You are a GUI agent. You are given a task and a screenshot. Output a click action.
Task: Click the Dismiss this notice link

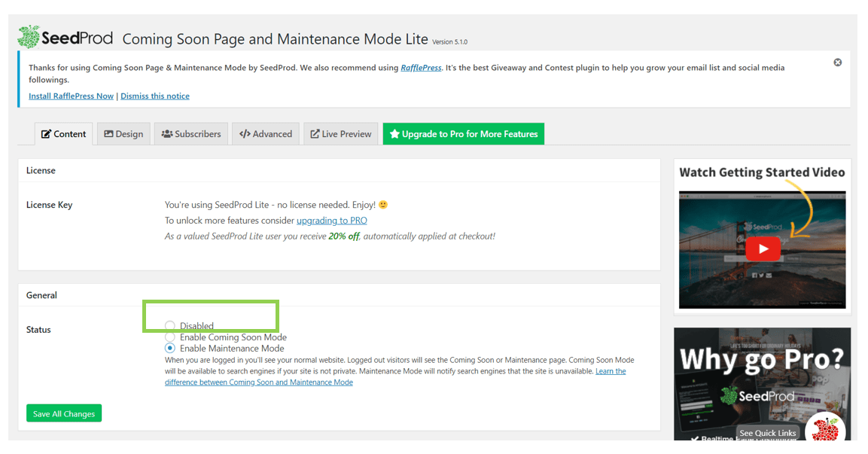point(155,96)
